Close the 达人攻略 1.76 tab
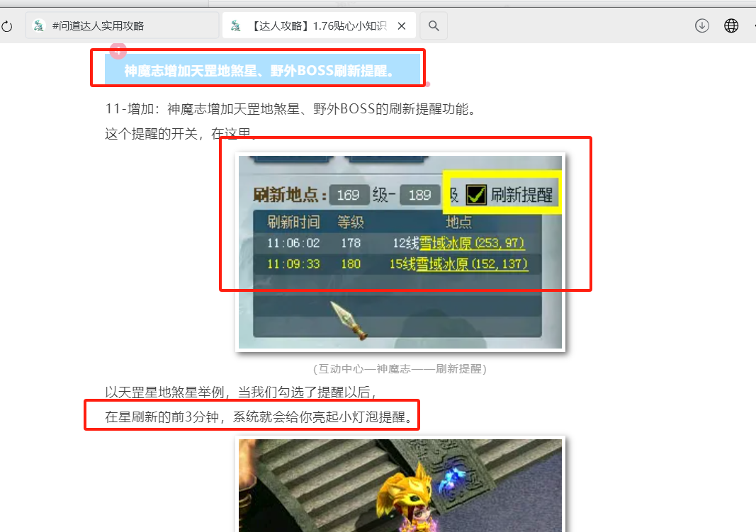 click(402, 26)
